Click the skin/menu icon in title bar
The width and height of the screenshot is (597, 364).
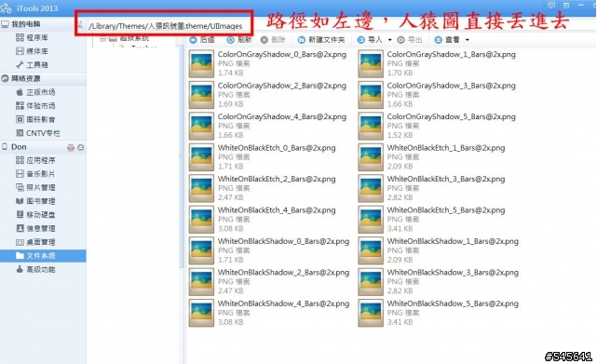566,6
